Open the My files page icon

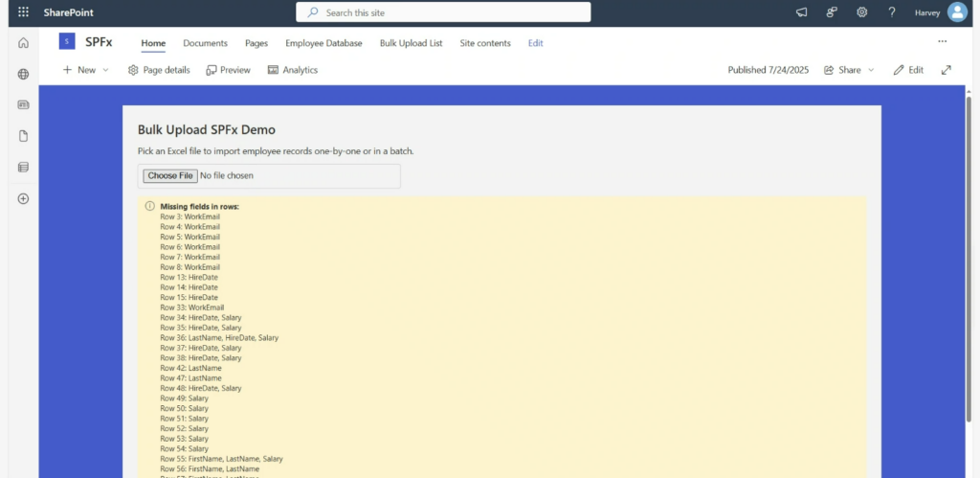point(23,136)
